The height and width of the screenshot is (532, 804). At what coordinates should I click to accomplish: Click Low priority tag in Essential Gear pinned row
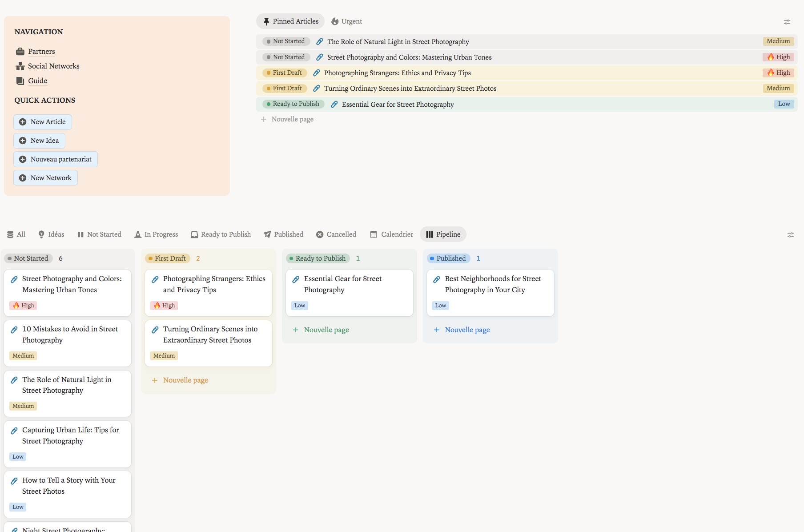coord(784,104)
